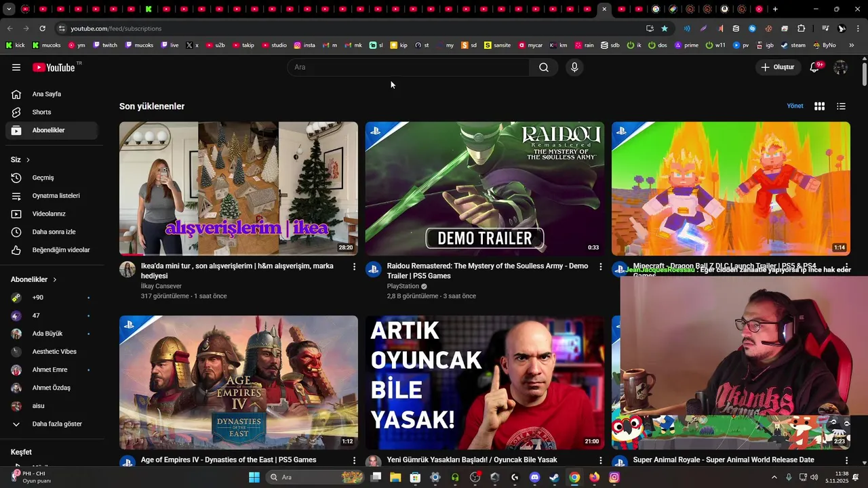
Task: Show more bookmarks with the overflow chevron
Action: tap(852, 45)
